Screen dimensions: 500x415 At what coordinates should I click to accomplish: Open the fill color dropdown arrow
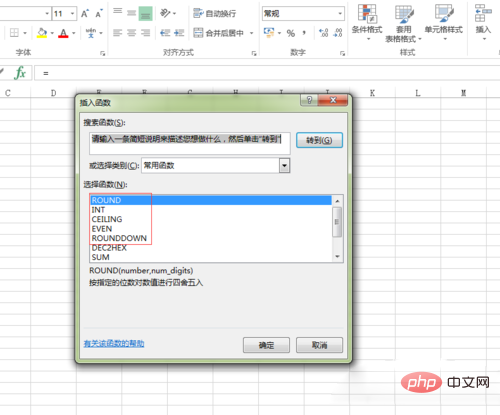tap(52, 33)
